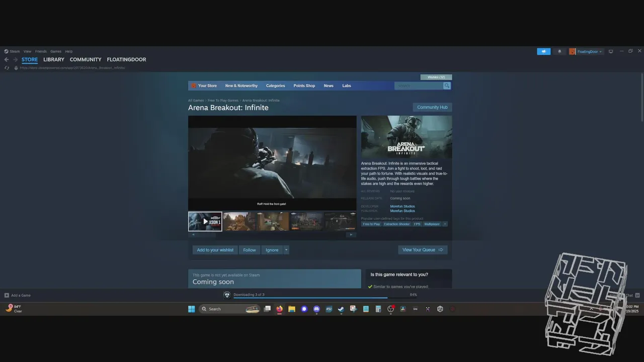Expand the arrow next to Ignore
This screenshot has height=362, width=644.
coord(286,250)
